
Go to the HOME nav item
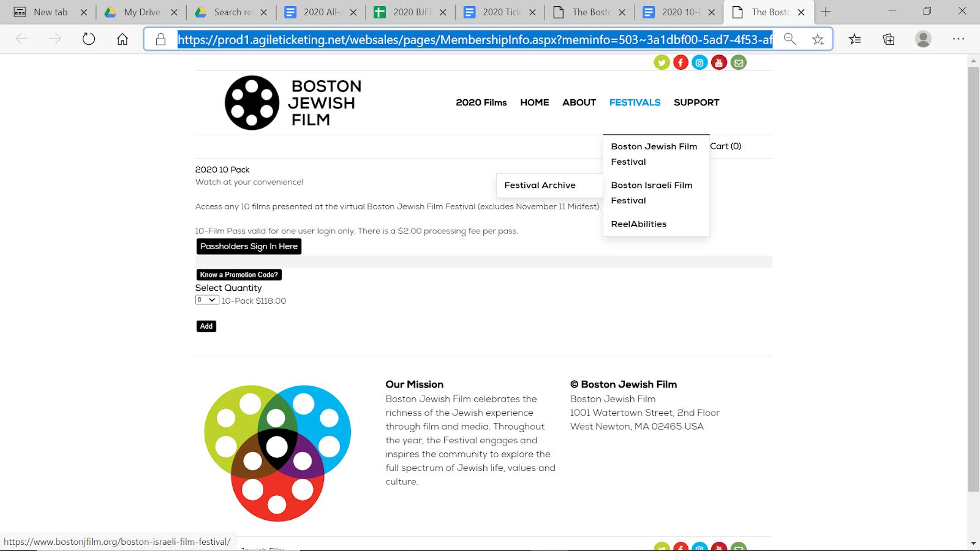click(x=535, y=102)
